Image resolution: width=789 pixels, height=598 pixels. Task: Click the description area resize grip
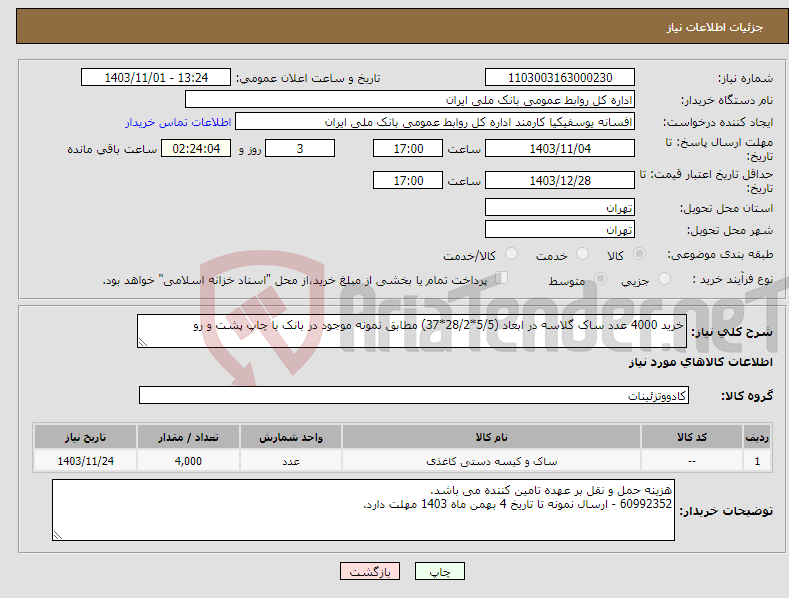coord(142,343)
